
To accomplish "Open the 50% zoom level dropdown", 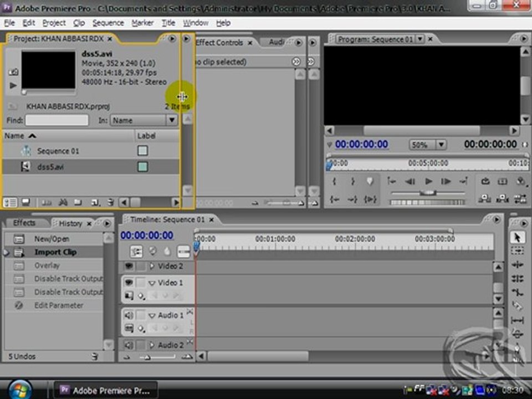I will click(441, 145).
